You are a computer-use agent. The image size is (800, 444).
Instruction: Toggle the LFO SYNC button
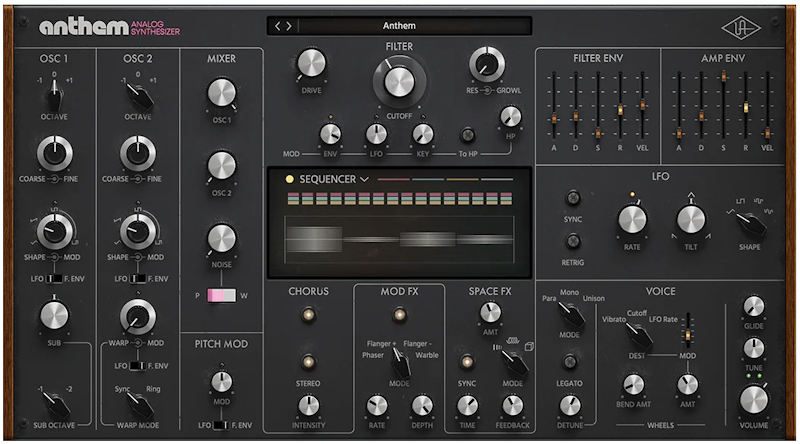[x=572, y=198]
